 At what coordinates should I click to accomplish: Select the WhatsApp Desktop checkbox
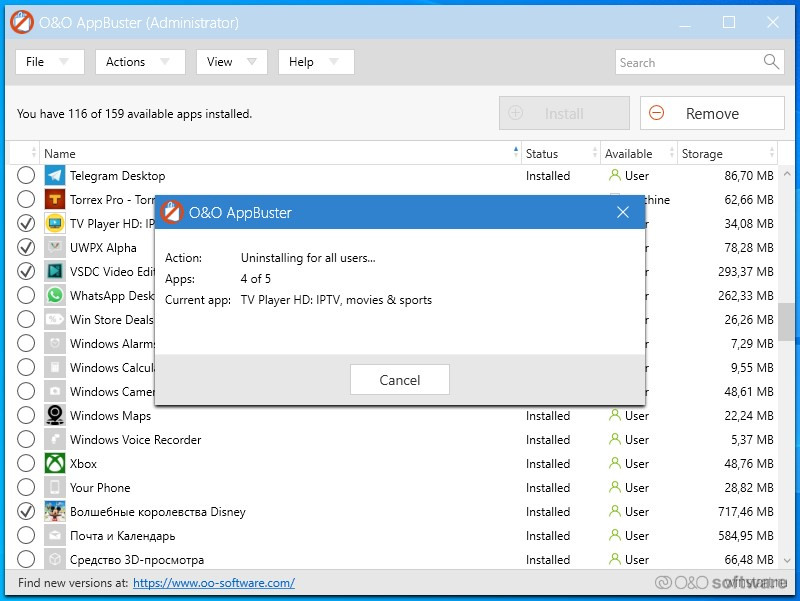(x=26, y=295)
